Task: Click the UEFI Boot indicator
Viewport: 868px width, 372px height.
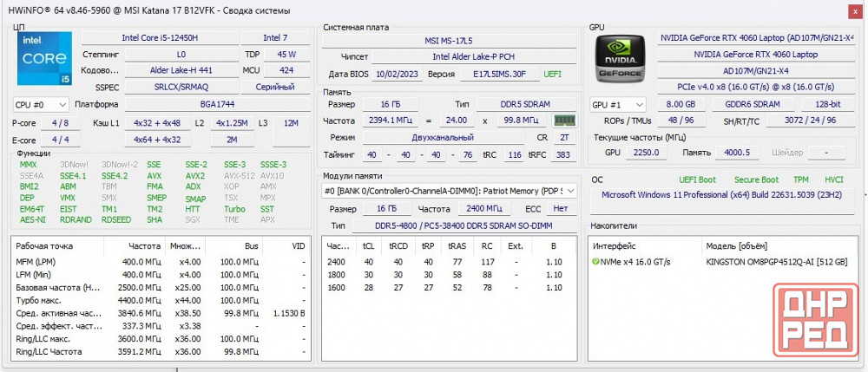Action: (x=697, y=179)
